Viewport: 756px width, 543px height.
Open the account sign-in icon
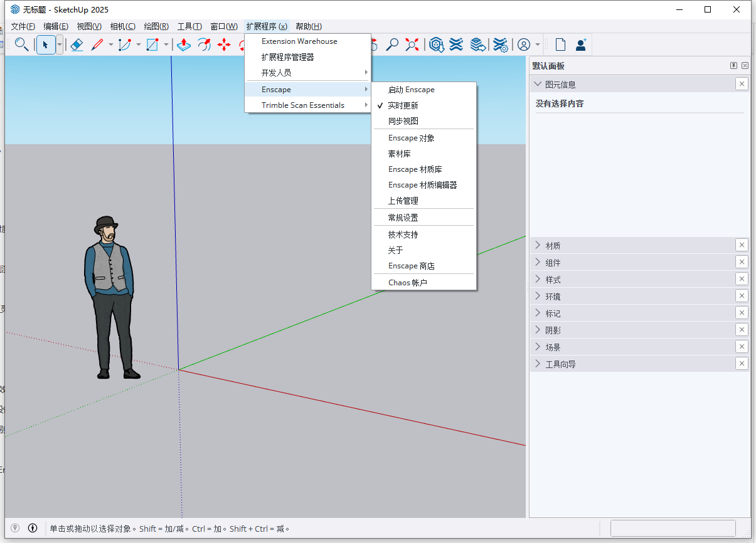tap(524, 45)
